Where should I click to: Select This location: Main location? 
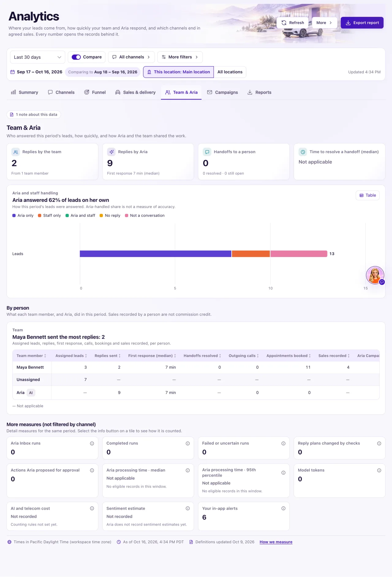[x=179, y=72]
